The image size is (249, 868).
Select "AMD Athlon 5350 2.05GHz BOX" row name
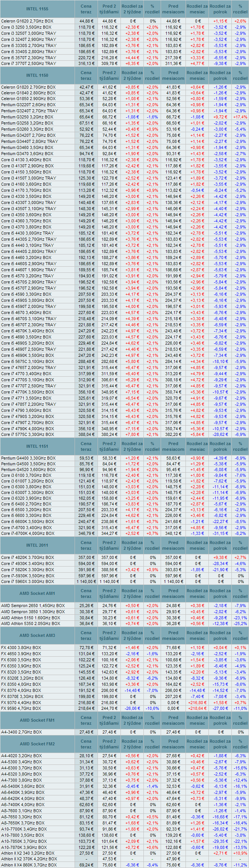(x=31, y=623)
